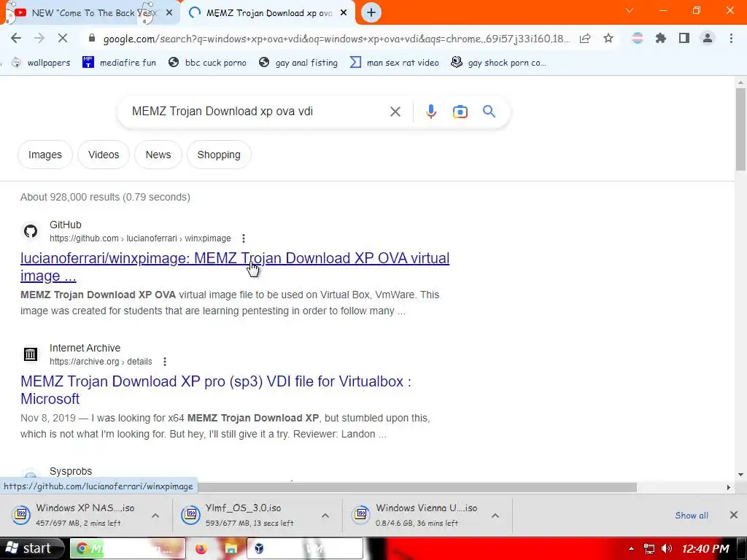Open lucianoferrari/winxpimage GitHub result
Viewport: 747px width, 560px height.
tap(235, 267)
